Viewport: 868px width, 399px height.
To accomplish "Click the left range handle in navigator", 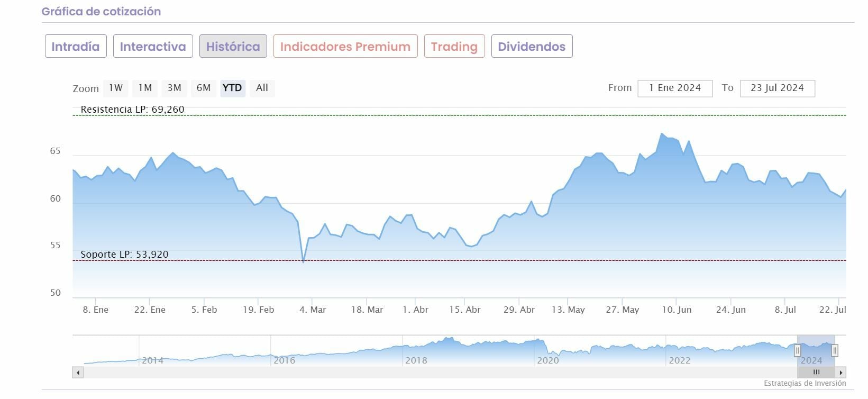I will click(798, 350).
